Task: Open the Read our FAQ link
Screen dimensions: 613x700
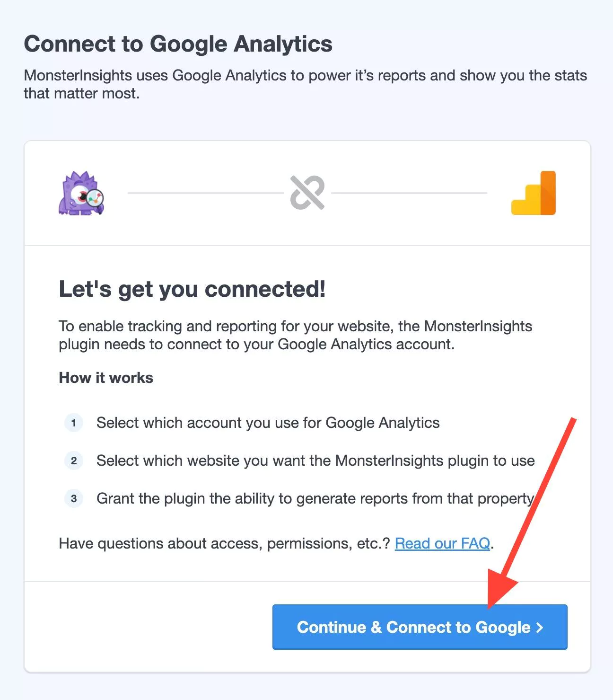Action: coord(442,543)
